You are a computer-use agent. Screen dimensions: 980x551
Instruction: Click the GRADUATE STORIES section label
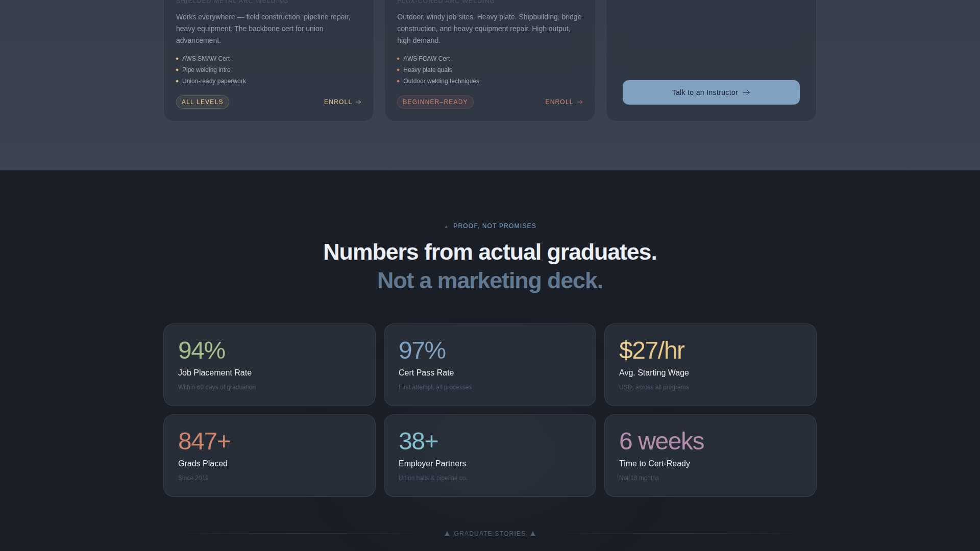(x=489, y=534)
